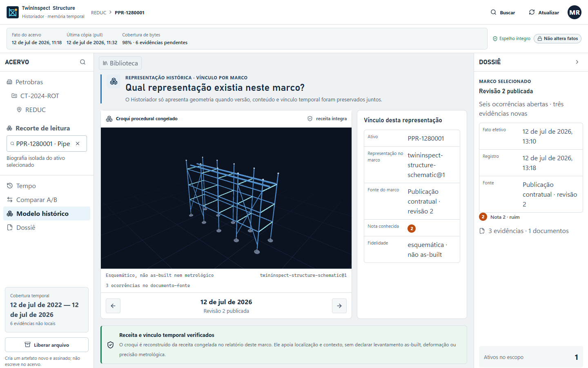Image resolution: width=588 pixels, height=368 pixels.
Task: Click the Não altera fatos lock badge
Action: [557, 38]
